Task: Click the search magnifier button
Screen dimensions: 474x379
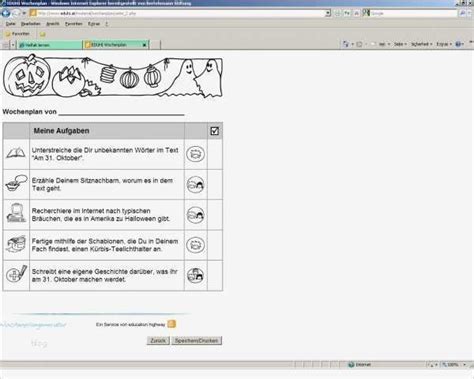Action: point(462,13)
